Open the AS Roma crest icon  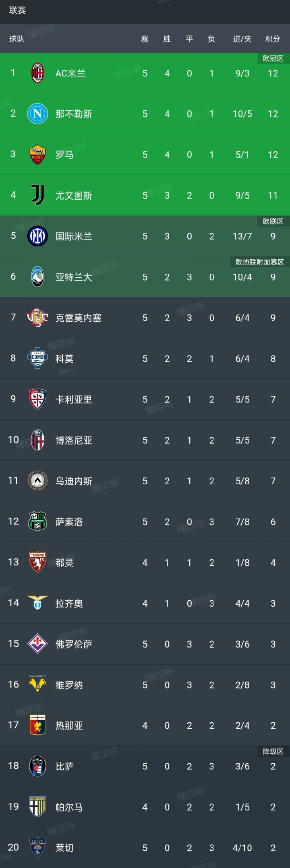[37, 155]
